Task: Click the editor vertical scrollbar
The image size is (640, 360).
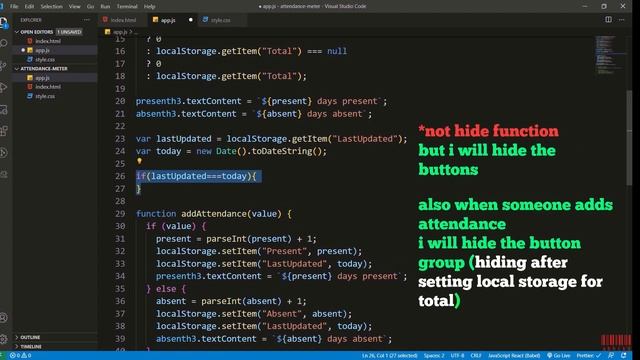Action: pos(629,138)
